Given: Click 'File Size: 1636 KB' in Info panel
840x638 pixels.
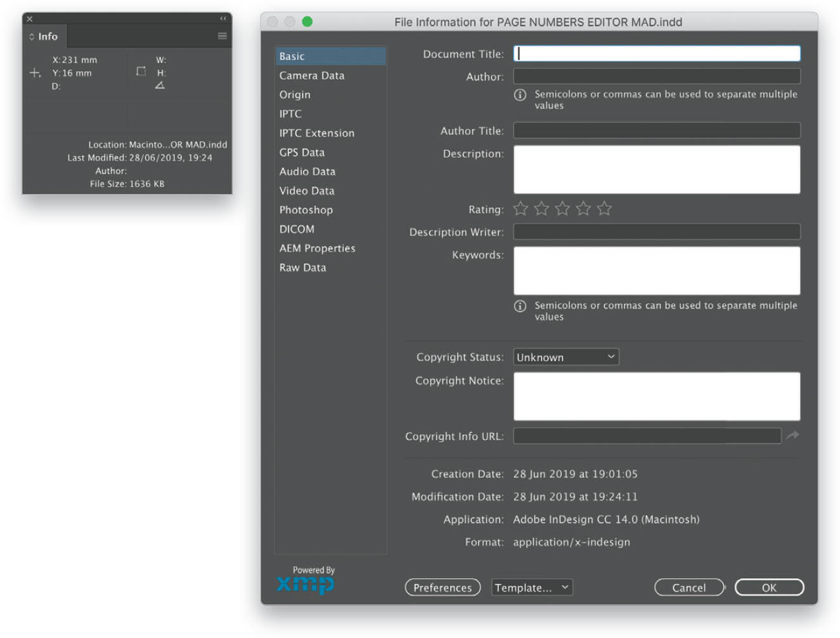Looking at the screenshot, I should (x=127, y=184).
